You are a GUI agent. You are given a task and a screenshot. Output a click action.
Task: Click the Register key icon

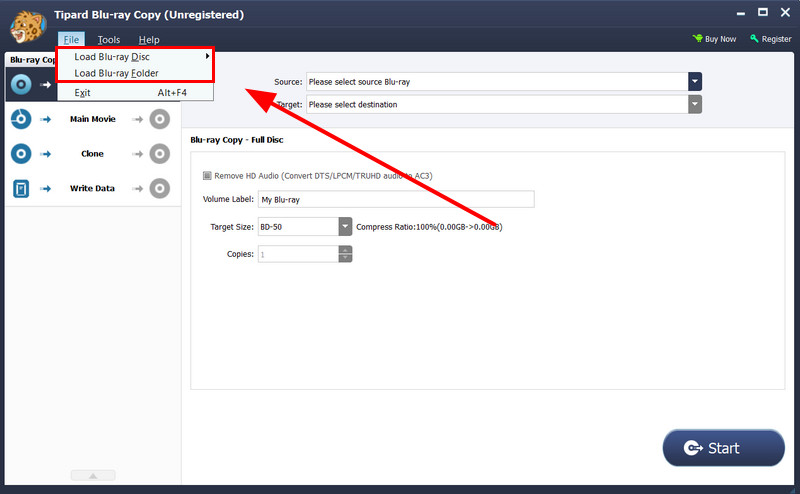(754, 38)
